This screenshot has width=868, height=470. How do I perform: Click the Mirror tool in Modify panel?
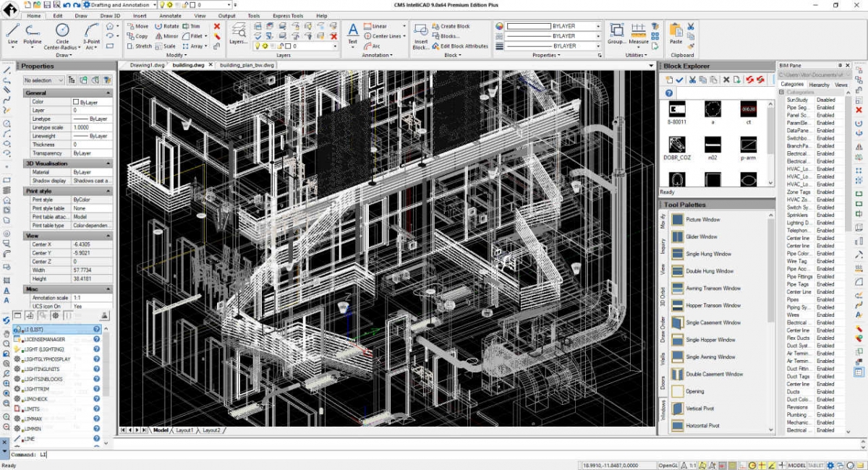pyautogui.click(x=166, y=36)
